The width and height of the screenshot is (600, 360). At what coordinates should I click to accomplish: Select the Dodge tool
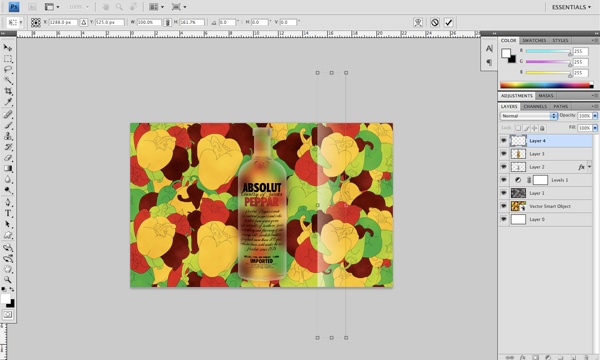coord(8,190)
